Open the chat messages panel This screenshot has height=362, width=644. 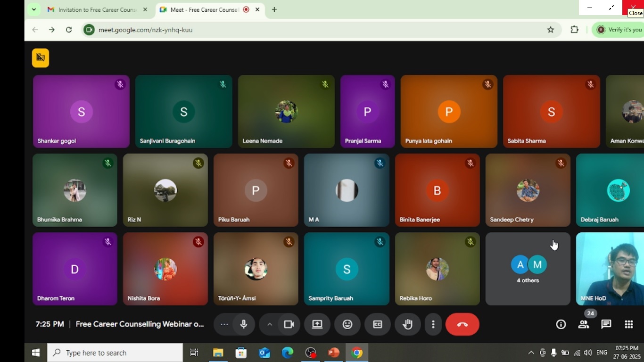point(606,324)
